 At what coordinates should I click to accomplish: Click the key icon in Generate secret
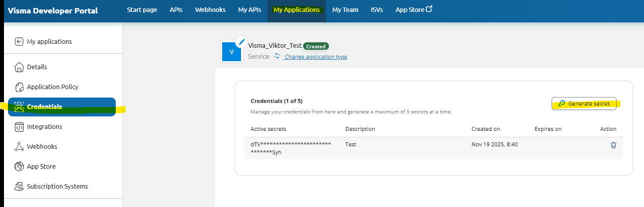click(x=562, y=103)
